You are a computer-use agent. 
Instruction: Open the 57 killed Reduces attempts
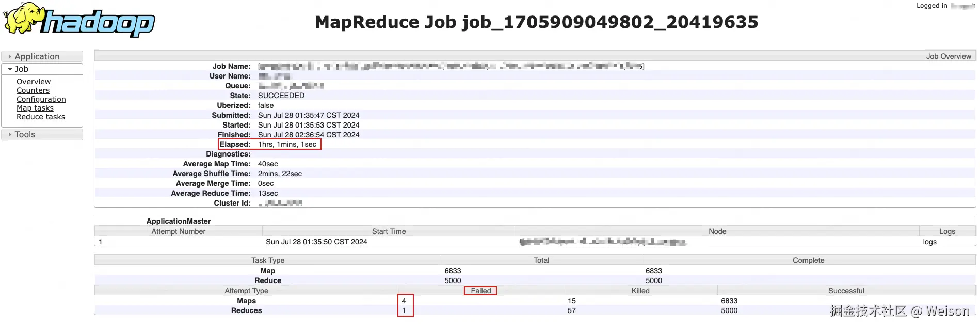click(572, 310)
